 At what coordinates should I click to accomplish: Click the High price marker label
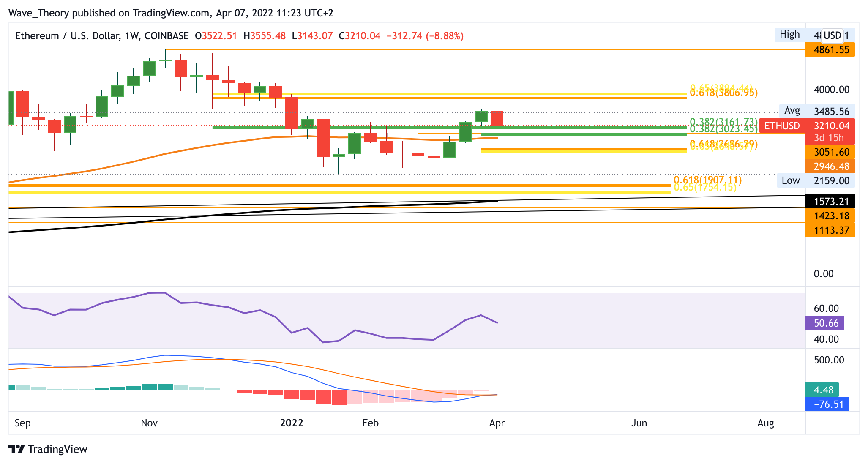click(789, 35)
